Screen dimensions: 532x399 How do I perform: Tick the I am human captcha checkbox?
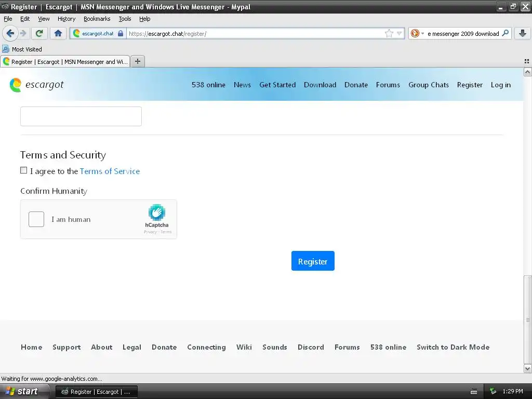coord(36,219)
